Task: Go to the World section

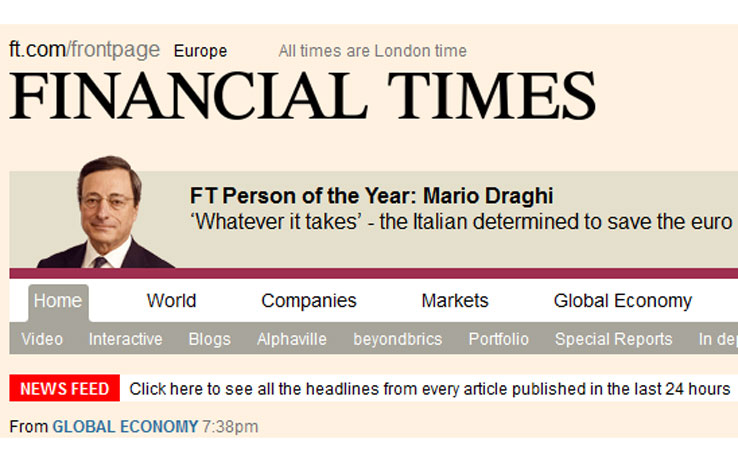Action: click(171, 301)
